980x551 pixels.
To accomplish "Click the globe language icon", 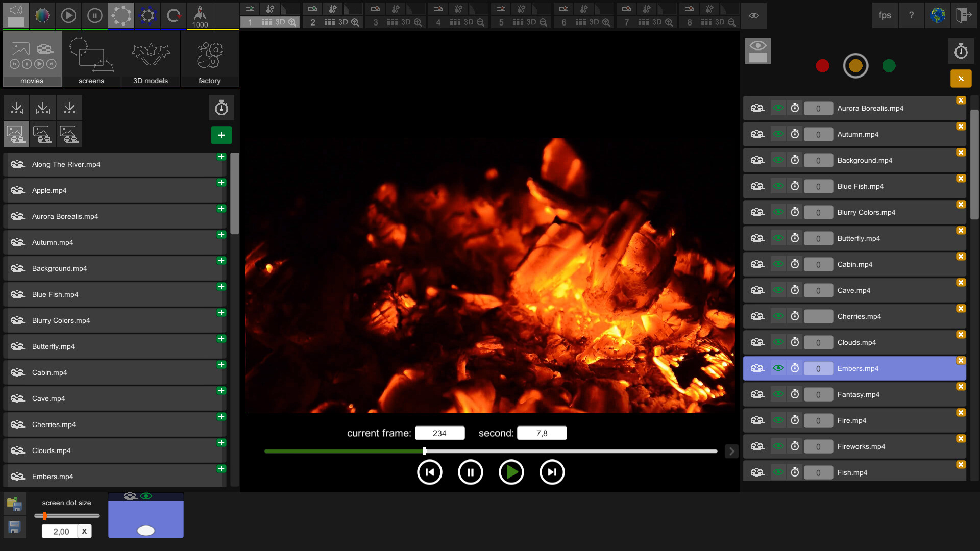I will point(938,15).
